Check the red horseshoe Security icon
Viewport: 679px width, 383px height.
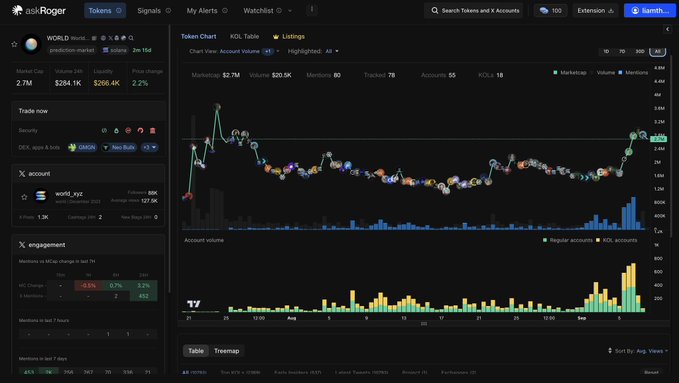pyautogui.click(x=140, y=130)
